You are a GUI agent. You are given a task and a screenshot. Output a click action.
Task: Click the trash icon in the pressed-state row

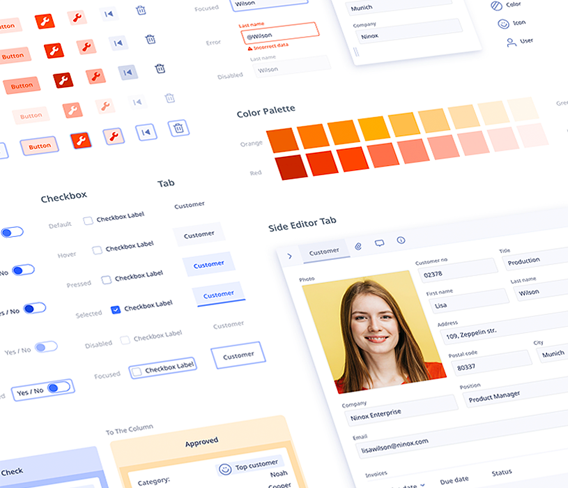coord(160,68)
